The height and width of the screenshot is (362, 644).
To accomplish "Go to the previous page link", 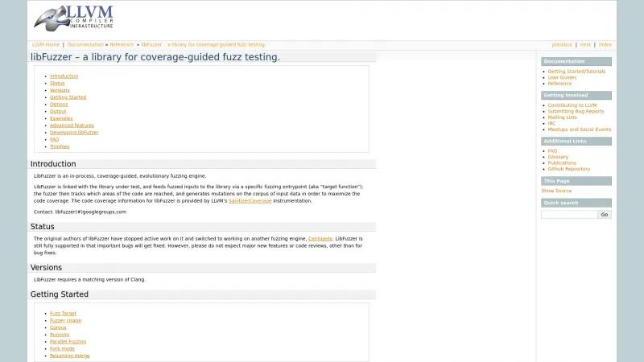I will coord(562,45).
